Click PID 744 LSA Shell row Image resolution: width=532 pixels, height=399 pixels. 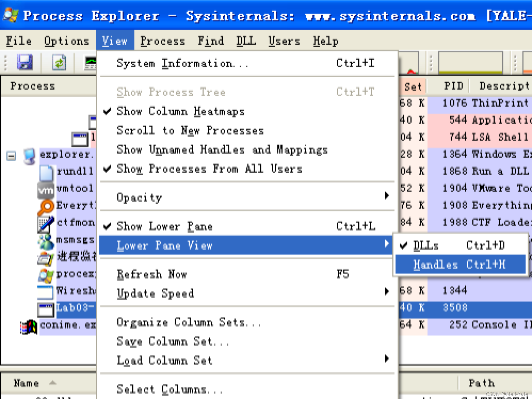(x=465, y=137)
